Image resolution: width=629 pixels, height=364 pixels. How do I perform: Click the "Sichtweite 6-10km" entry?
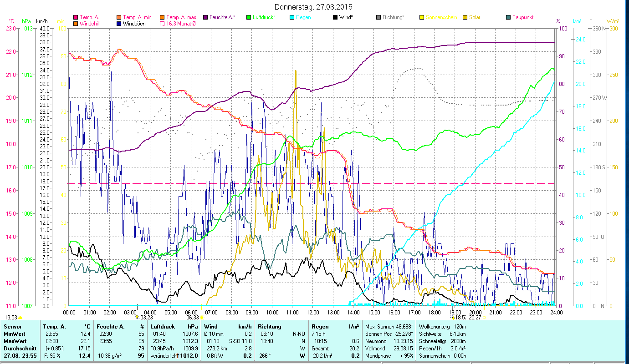(442, 334)
